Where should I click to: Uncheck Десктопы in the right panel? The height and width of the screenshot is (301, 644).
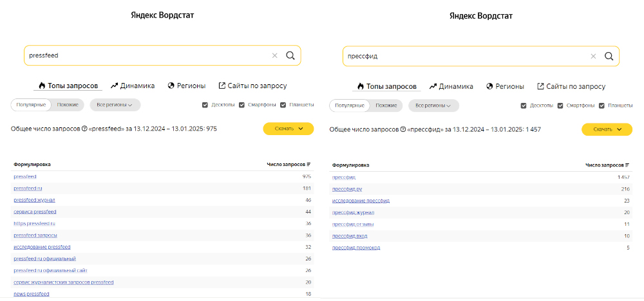(523, 106)
